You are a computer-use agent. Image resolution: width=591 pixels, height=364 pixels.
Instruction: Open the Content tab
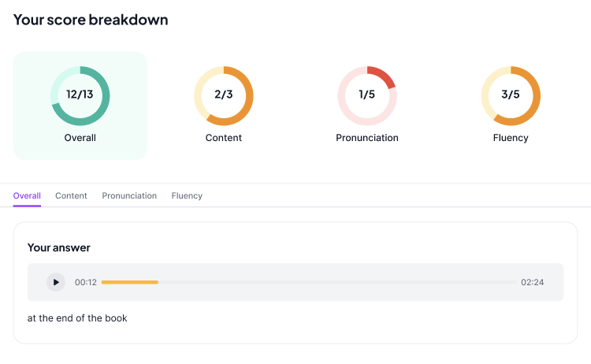point(71,195)
